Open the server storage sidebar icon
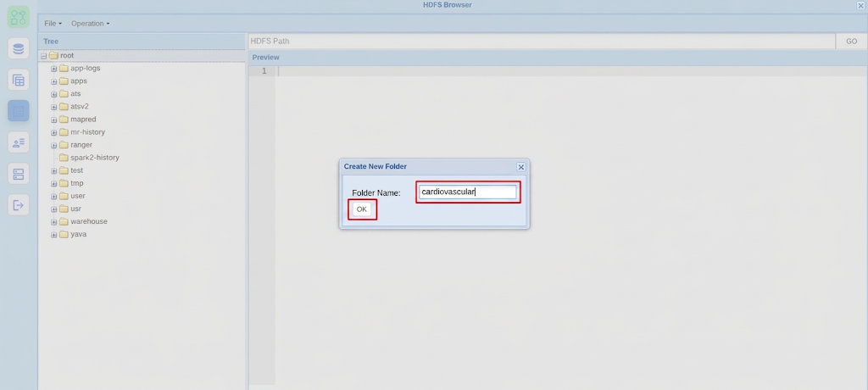868x390 pixels. pyautogui.click(x=19, y=174)
